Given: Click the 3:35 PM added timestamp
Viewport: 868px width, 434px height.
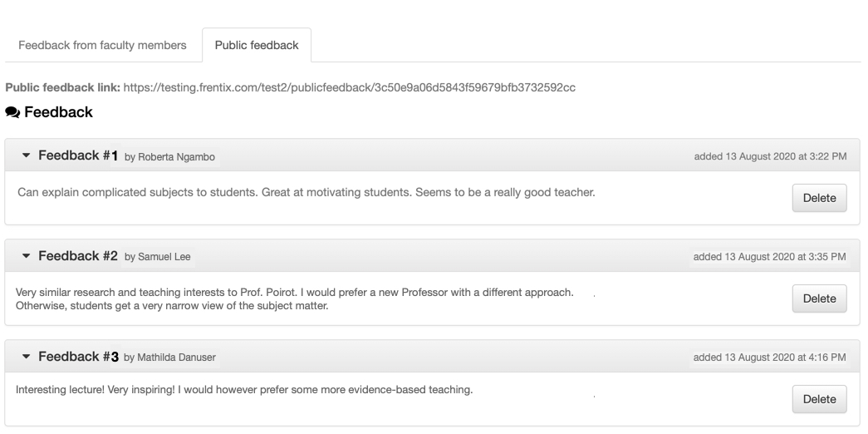Looking at the screenshot, I should coord(769,257).
